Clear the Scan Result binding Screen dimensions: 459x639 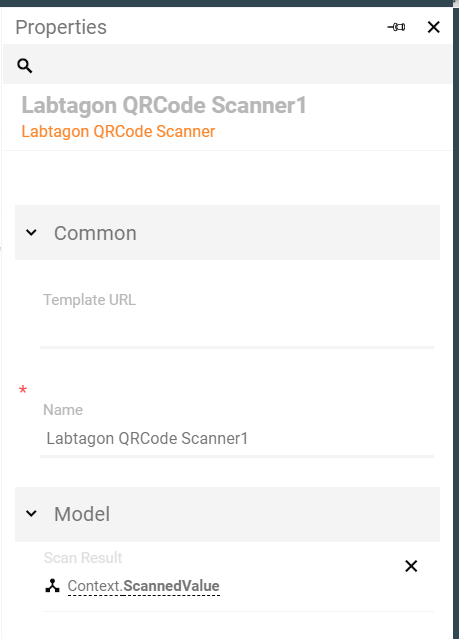[x=411, y=566]
